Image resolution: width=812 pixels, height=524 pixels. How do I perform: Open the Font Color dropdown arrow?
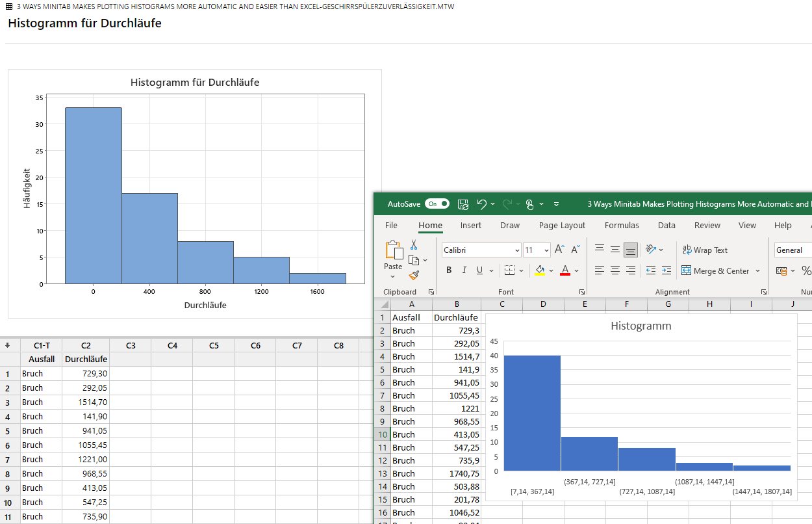(576, 270)
